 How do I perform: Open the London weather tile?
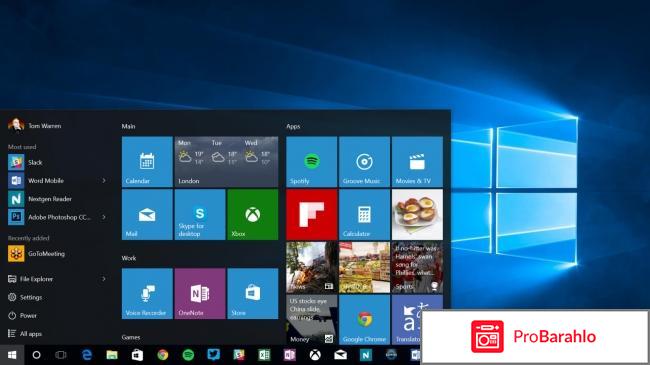click(226, 162)
